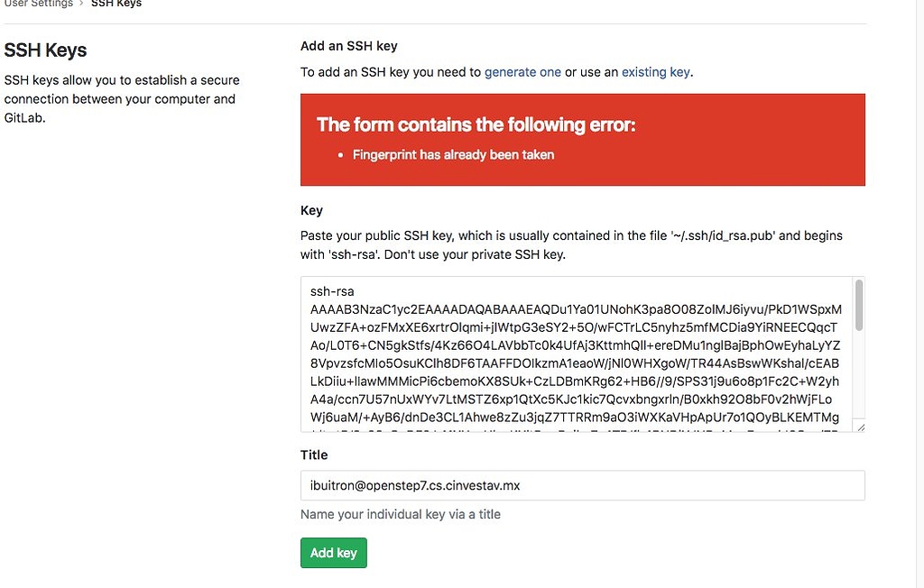
Task: Click the SSH Keys breadcrumb item
Action: pos(116,4)
